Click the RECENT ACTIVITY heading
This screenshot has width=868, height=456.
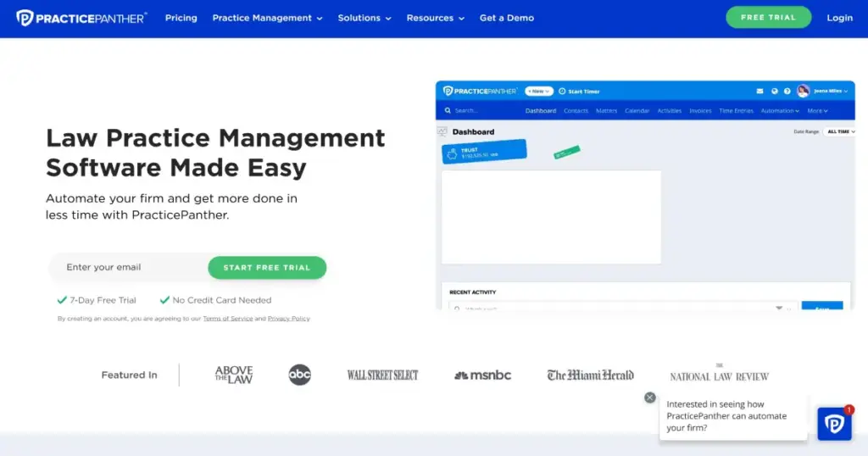tap(472, 292)
